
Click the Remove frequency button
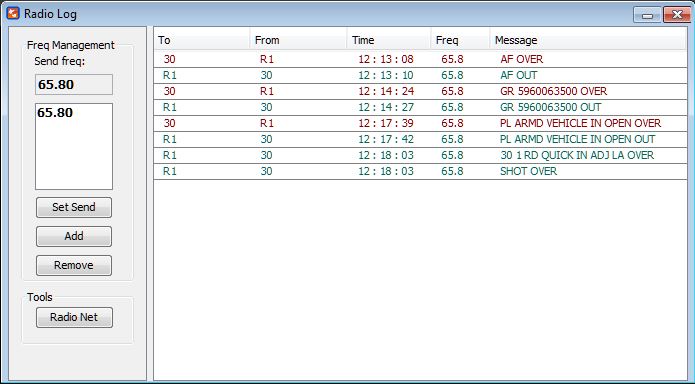point(74,265)
